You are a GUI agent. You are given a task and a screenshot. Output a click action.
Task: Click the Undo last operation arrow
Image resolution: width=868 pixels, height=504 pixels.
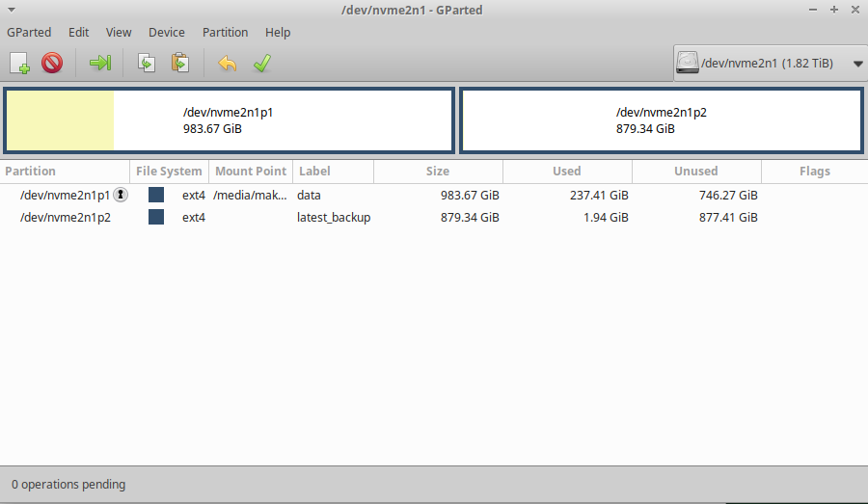227,63
